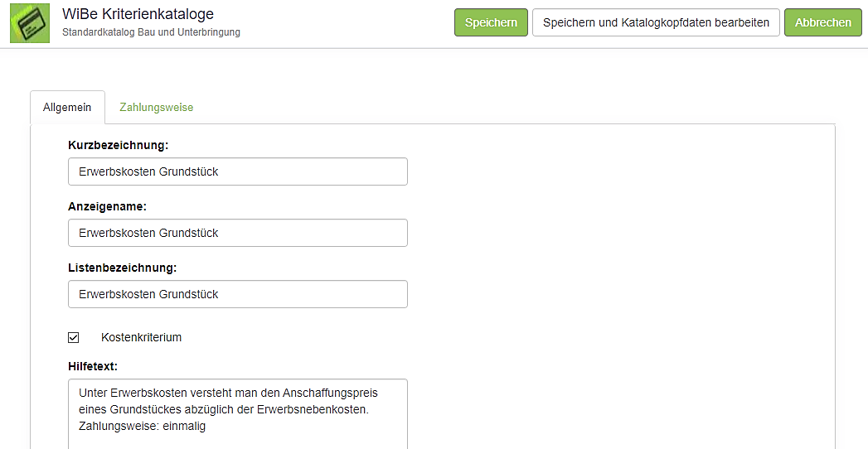Click the 'Anzeigename:' field label
This screenshot has width=868, height=449.
tap(107, 206)
